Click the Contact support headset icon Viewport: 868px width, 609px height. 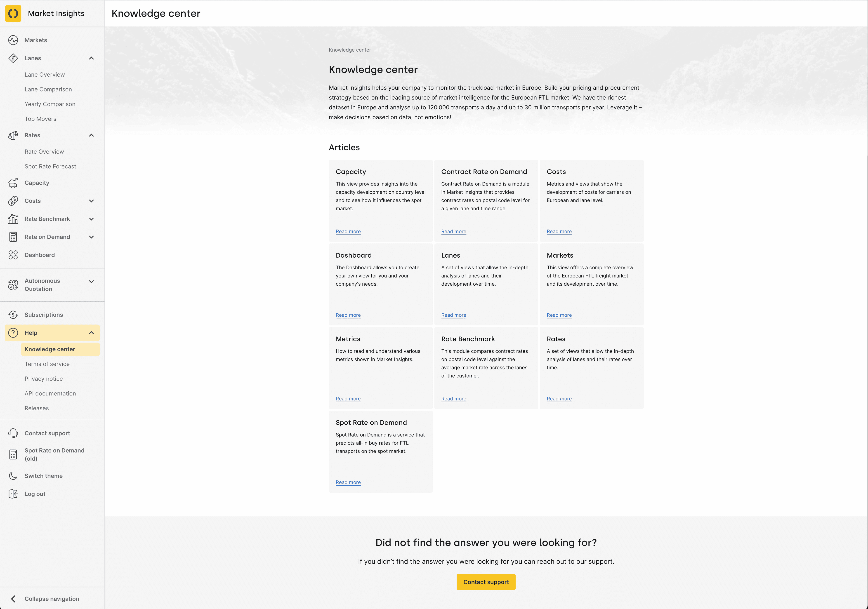coord(13,433)
